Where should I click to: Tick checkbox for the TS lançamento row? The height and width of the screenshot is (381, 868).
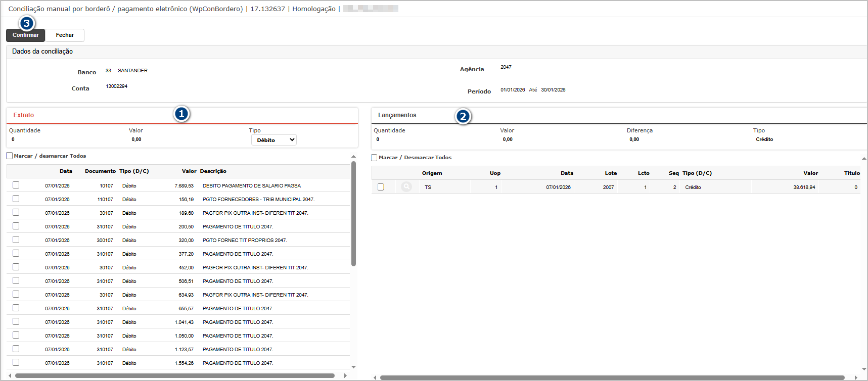click(x=381, y=187)
